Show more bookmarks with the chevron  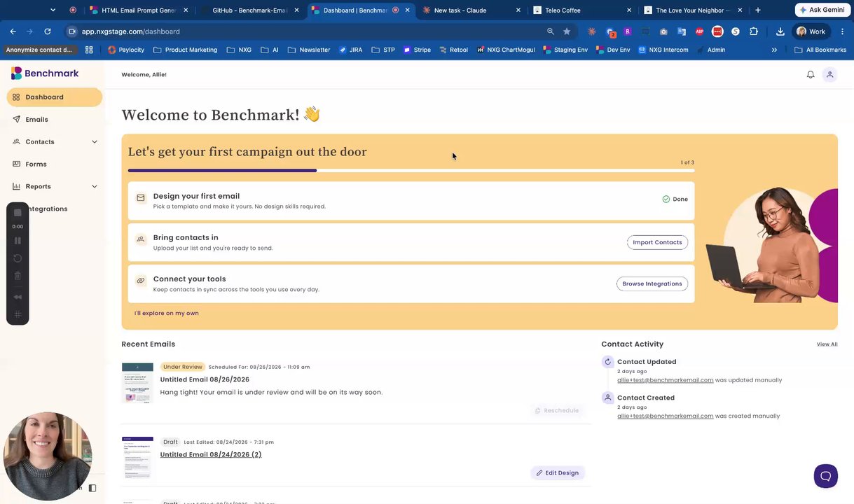774,50
